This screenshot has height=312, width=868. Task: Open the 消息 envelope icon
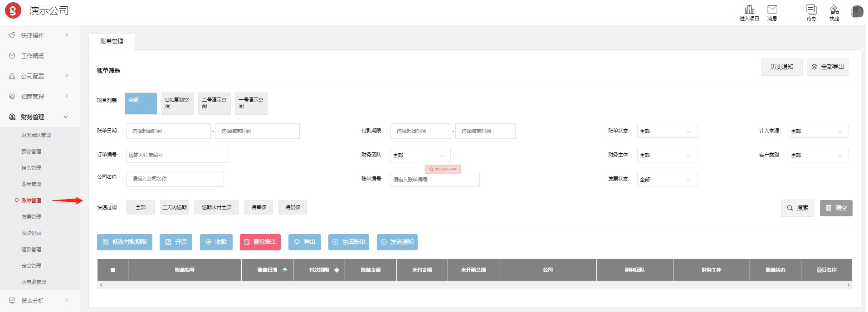772,10
